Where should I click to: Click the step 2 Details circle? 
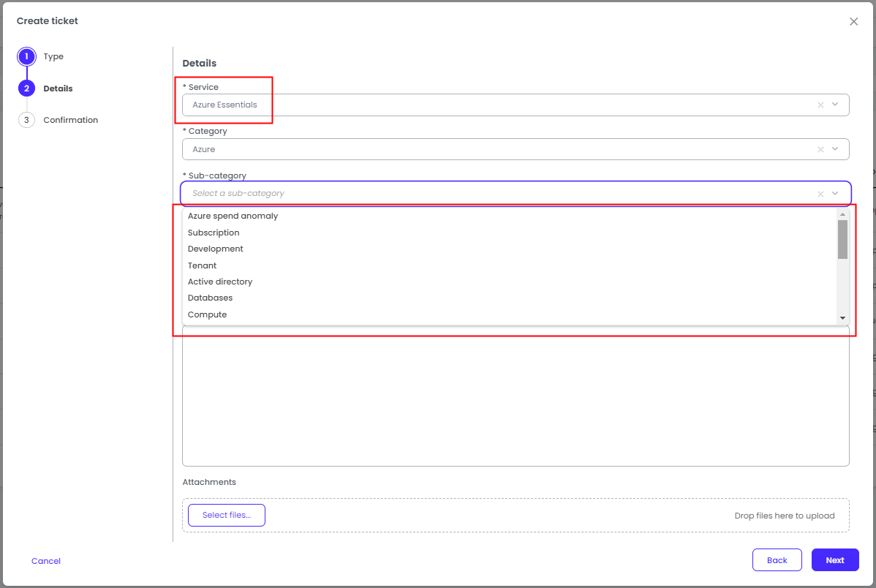tap(26, 88)
